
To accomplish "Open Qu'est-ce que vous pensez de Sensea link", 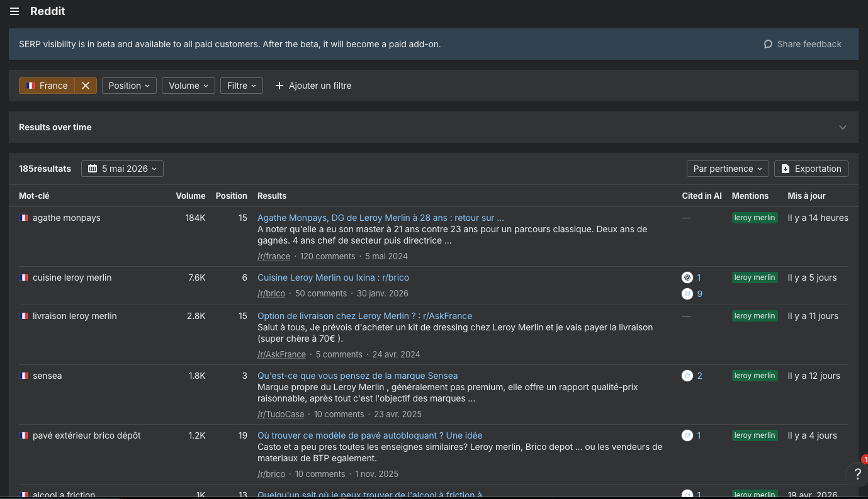I will click(x=358, y=376).
